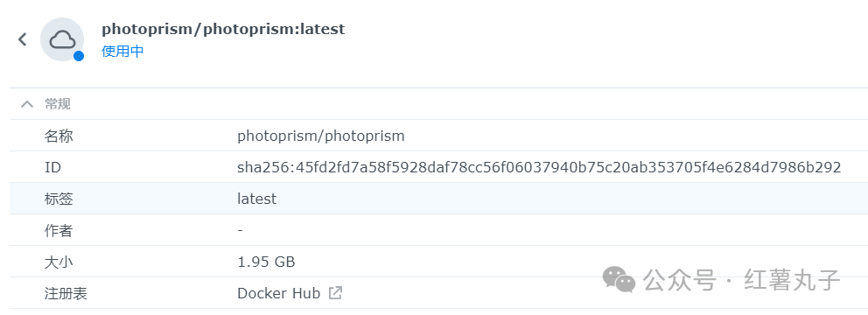Viewport: 868px width, 315px height.
Task: Select the highlighted 标签 row
Action: pyautogui.click(x=438, y=199)
